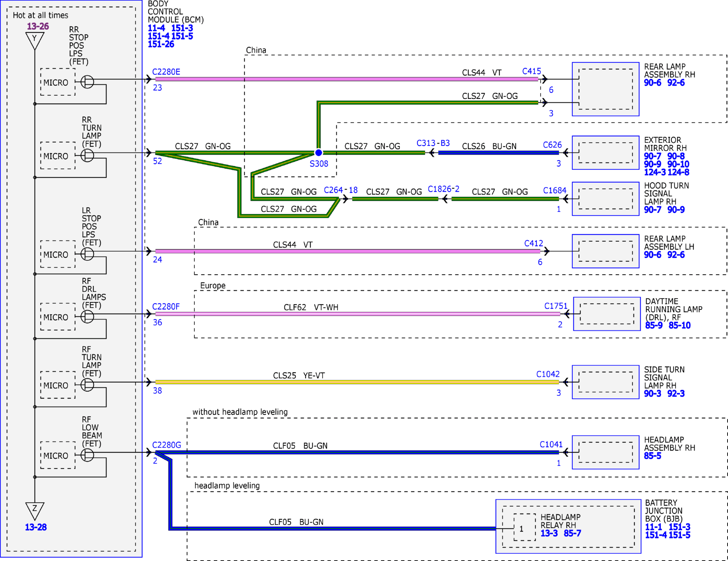Click the 'Hot at all times' text
Image resolution: width=728 pixels, height=561 pixels.
pos(40,15)
